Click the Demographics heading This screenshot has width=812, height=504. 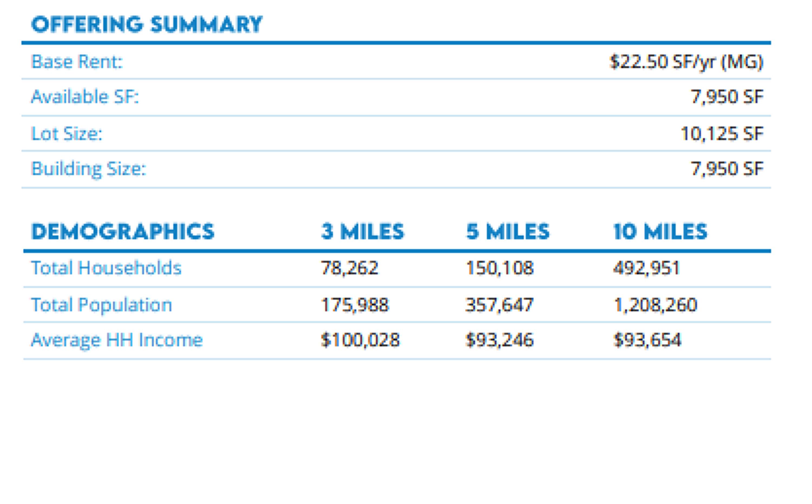[123, 232]
